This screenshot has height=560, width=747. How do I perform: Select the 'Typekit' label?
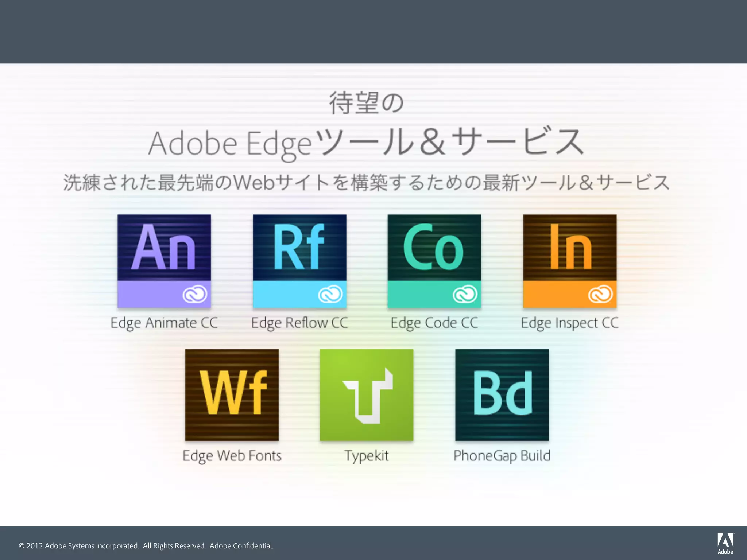point(367,456)
